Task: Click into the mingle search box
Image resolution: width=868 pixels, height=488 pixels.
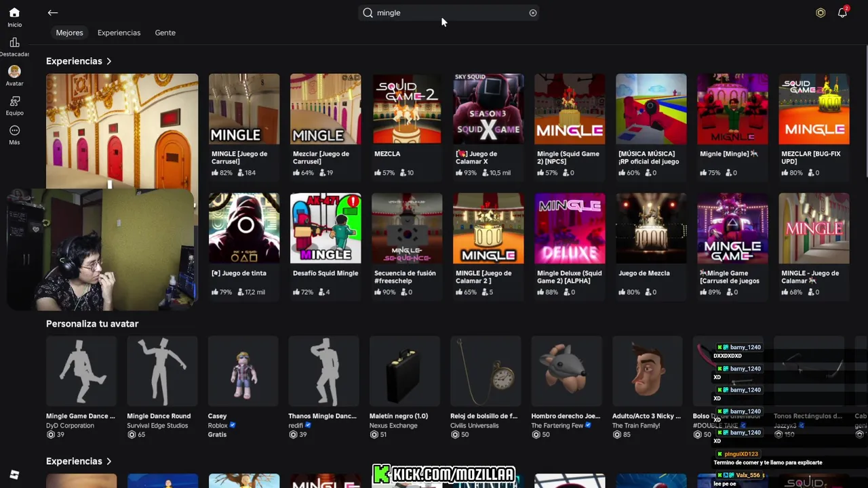Action: pos(449,13)
